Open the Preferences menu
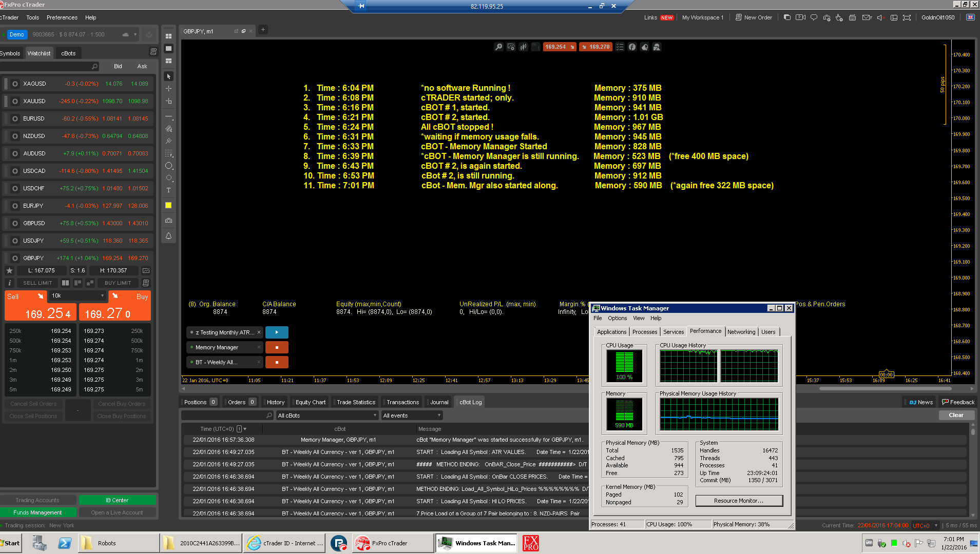 (x=62, y=17)
